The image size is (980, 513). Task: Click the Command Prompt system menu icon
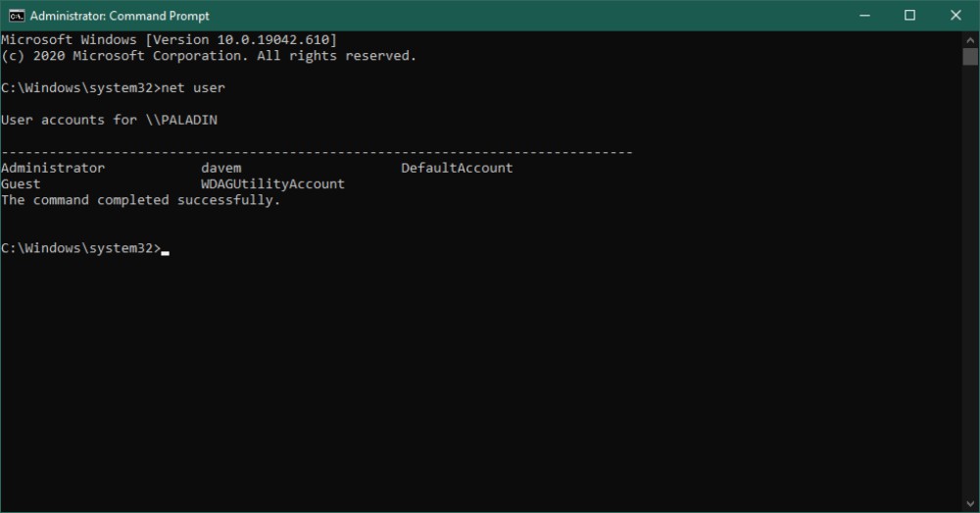[17, 16]
